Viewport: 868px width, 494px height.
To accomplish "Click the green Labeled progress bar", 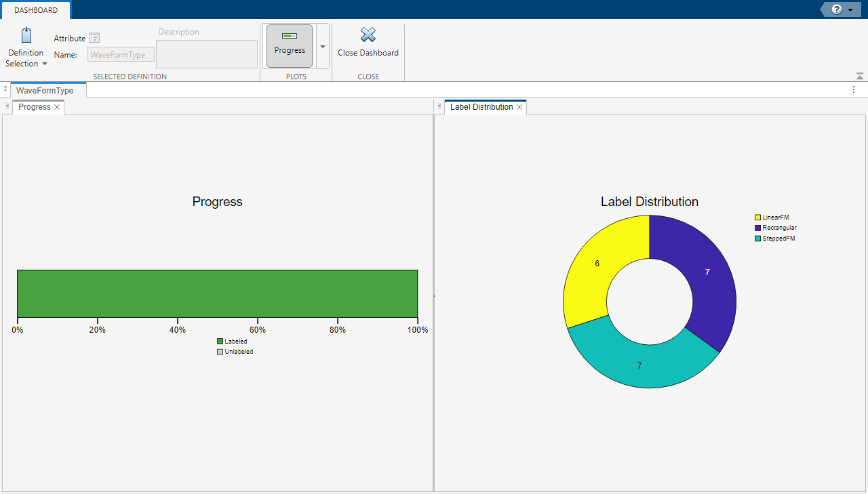I will tap(217, 293).
